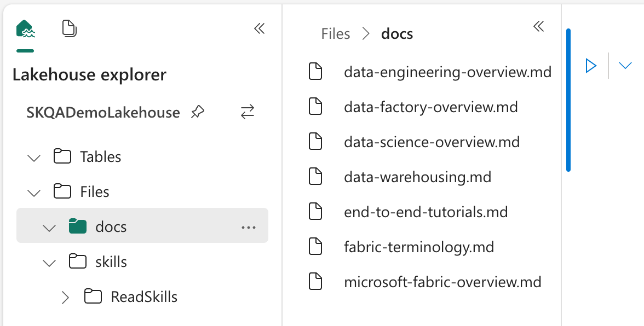The image size is (644, 326).
Task: Click the Run cell play button
Action: (x=591, y=66)
